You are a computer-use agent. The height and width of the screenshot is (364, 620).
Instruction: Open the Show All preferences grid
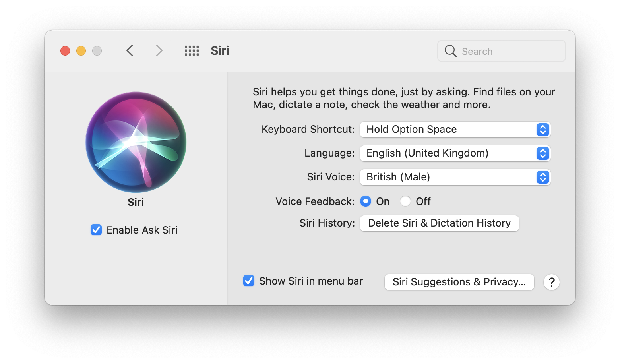pyautogui.click(x=192, y=50)
